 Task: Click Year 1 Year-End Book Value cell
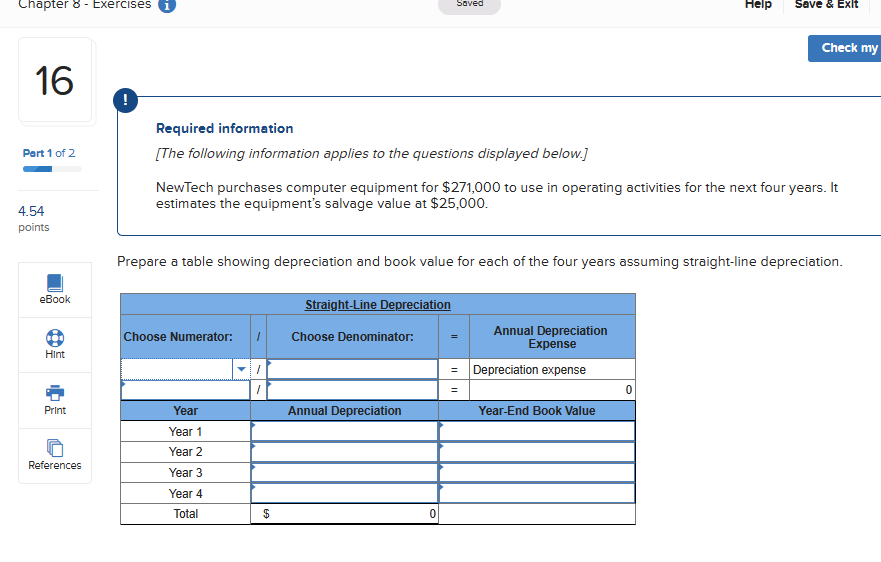[537, 432]
